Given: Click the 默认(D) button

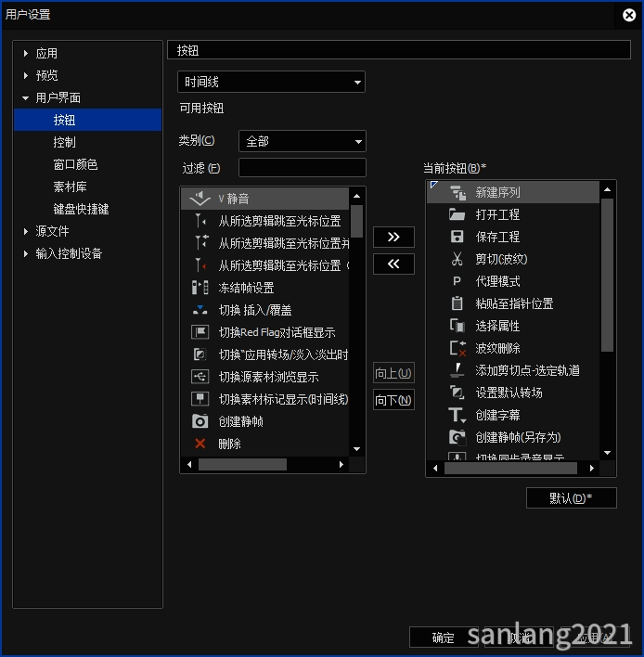Looking at the screenshot, I should point(571,497).
